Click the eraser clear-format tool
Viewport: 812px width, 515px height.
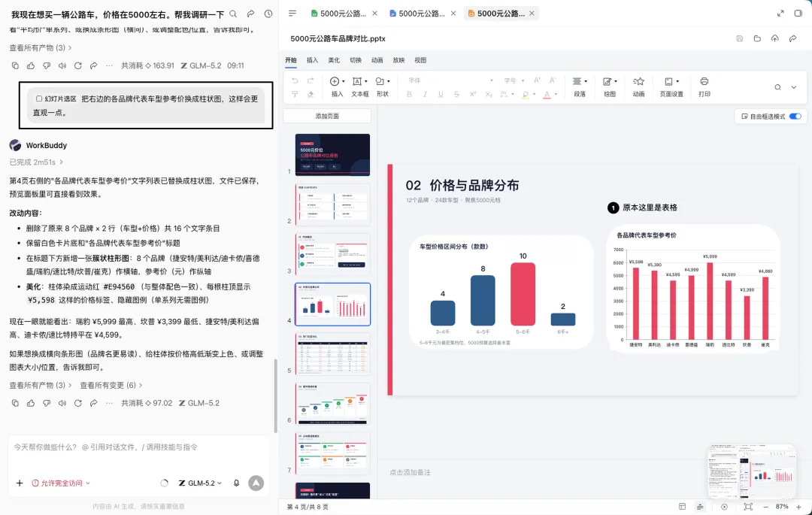(x=311, y=94)
